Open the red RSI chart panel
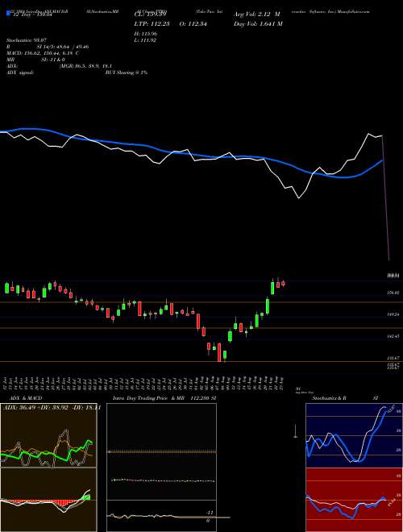The width and height of the screenshot is (403, 532). [354, 500]
